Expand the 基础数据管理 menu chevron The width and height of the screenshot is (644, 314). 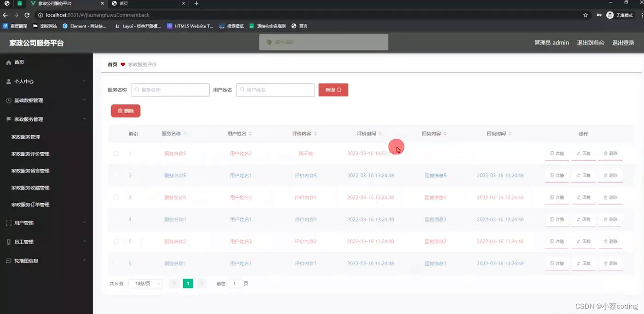[x=84, y=100]
